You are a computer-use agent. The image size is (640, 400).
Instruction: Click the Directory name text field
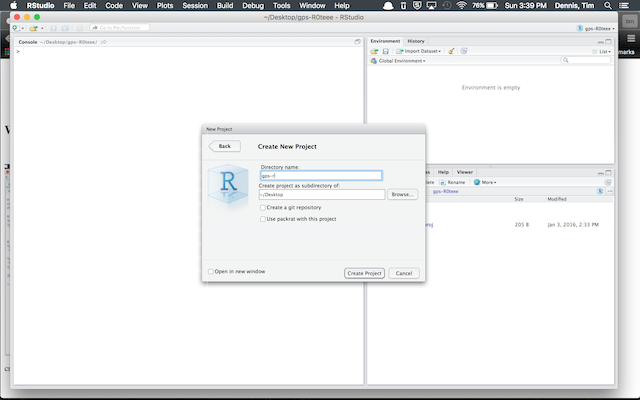[321, 176]
